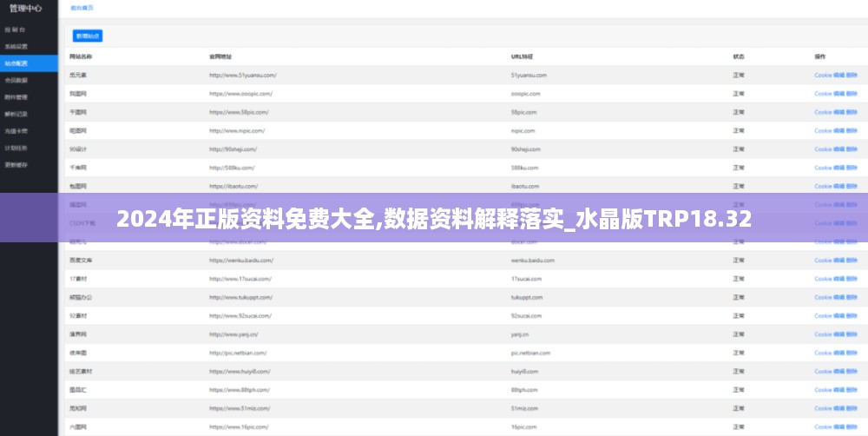Click 删除 for the 58pic.com row
Viewport: 868px width, 436px height.
coord(852,112)
